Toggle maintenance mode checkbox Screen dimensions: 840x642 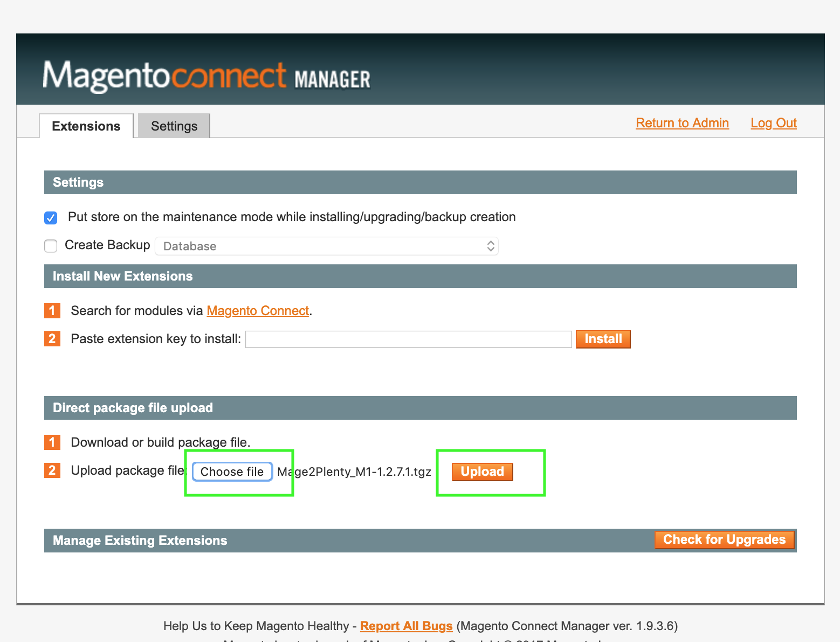tap(51, 217)
